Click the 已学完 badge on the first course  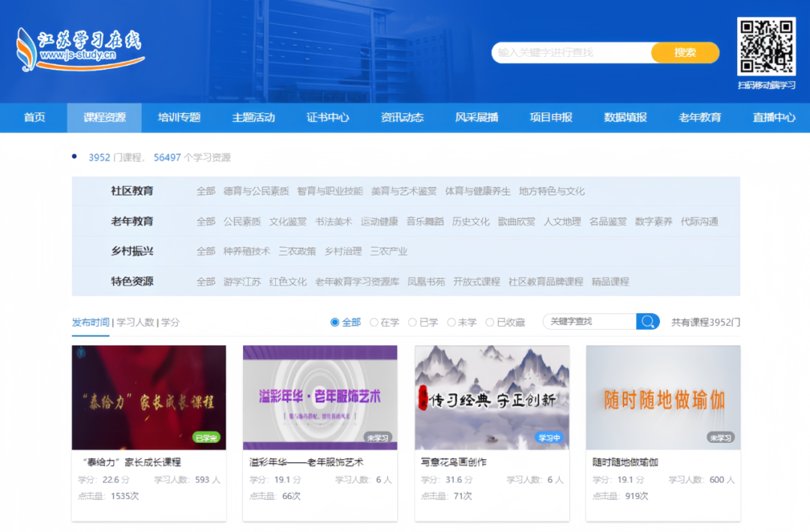(206, 438)
